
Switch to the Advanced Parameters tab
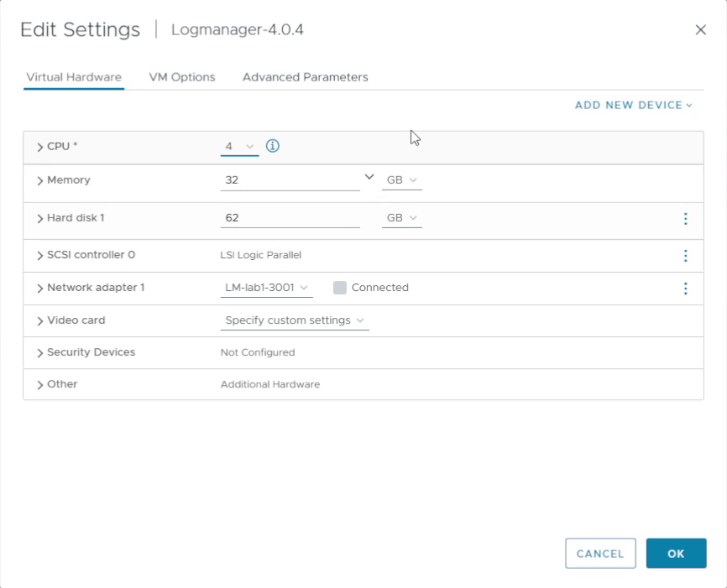tap(305, 76)
